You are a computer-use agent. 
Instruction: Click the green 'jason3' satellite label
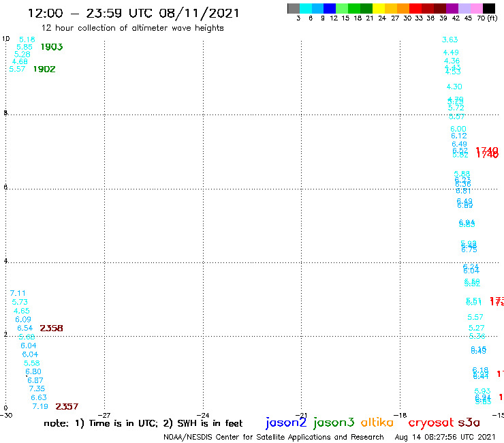[x=334, y=423]
